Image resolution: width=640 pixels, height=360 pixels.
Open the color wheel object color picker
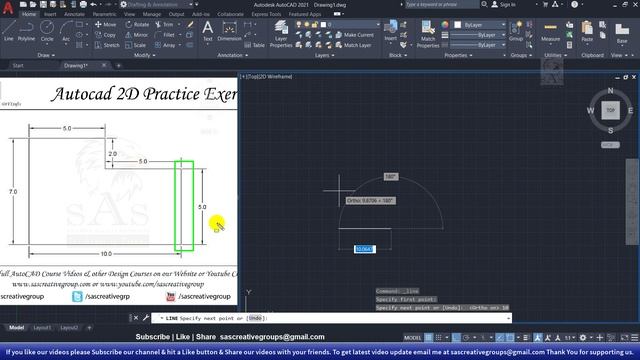[445, 25]
